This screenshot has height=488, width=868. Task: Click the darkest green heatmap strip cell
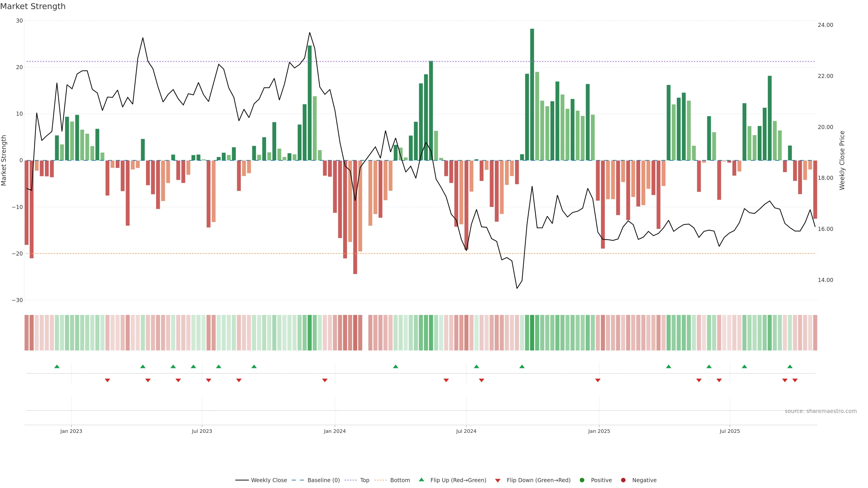(x=532, y=333)
